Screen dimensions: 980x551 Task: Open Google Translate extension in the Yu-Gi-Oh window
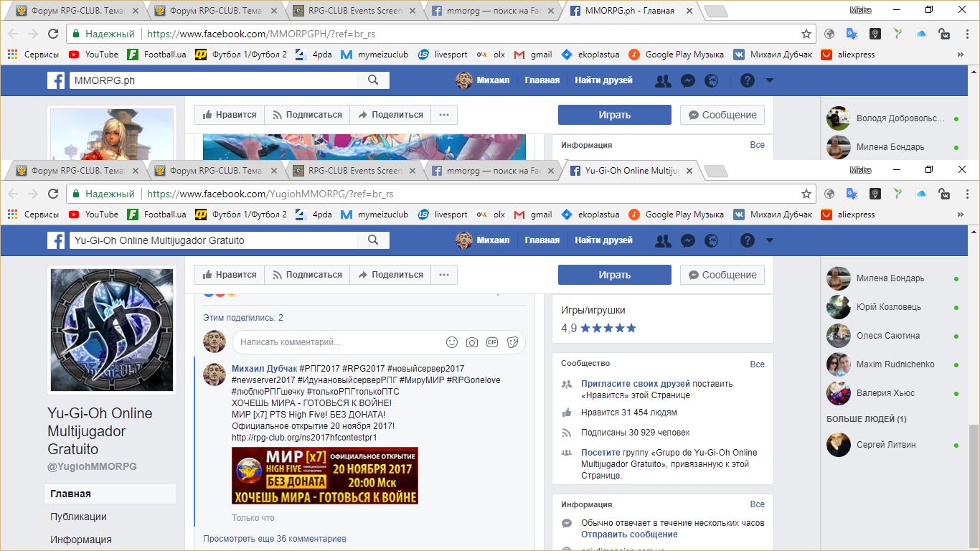click(852, 194)
